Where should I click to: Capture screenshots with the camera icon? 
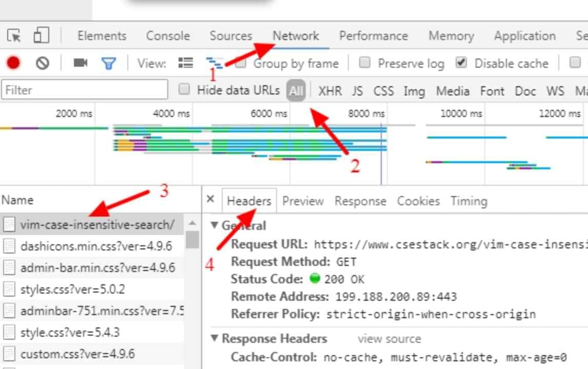pyautogui.click(x=80, y=63)
